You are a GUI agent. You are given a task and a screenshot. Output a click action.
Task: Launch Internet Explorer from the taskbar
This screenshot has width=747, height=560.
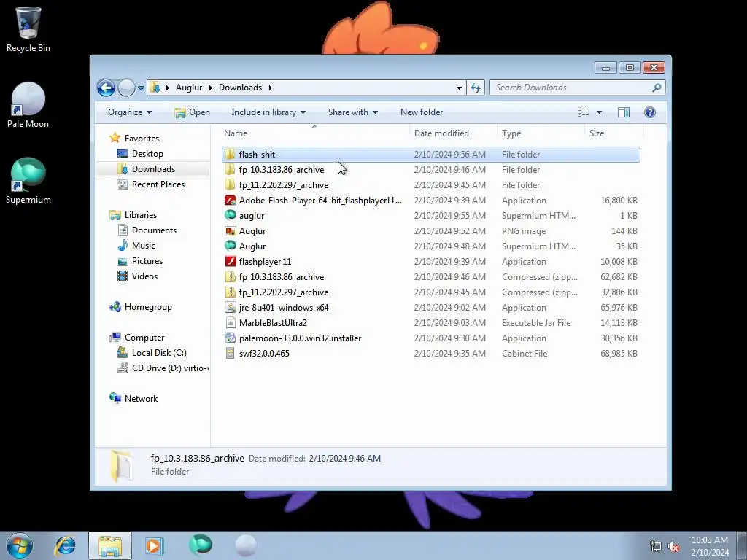click(65, 545)
